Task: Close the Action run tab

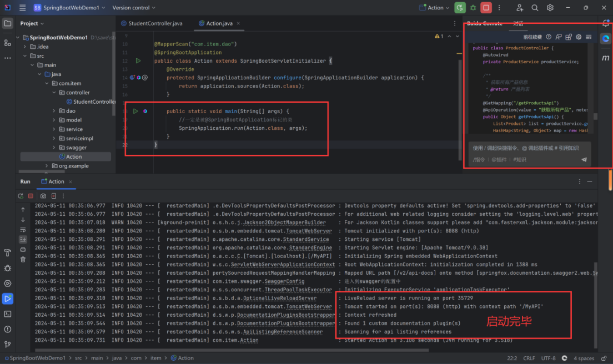Action: (71, 181)
